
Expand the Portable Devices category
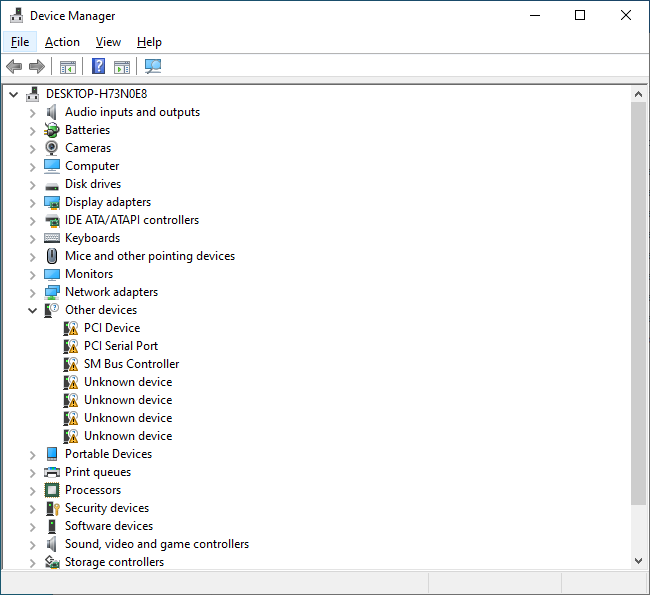click(x=33, y=455)
